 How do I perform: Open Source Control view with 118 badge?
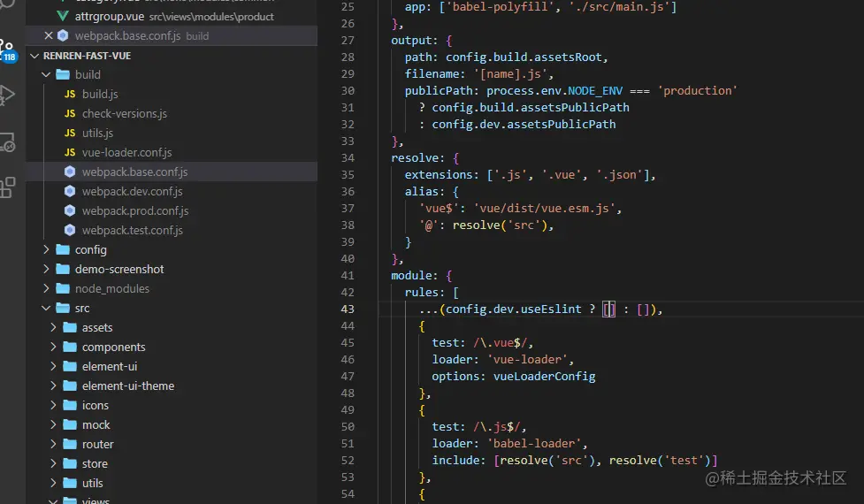[x=8, y=50]
